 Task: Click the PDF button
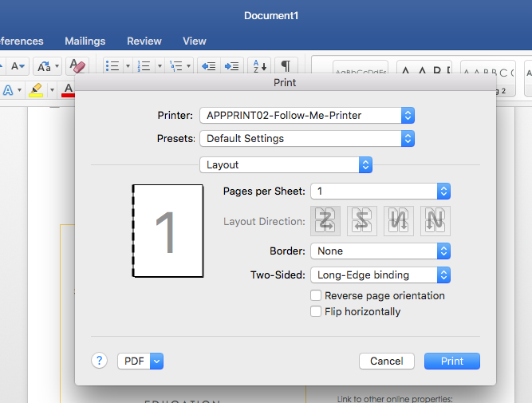tap(134, 361)
